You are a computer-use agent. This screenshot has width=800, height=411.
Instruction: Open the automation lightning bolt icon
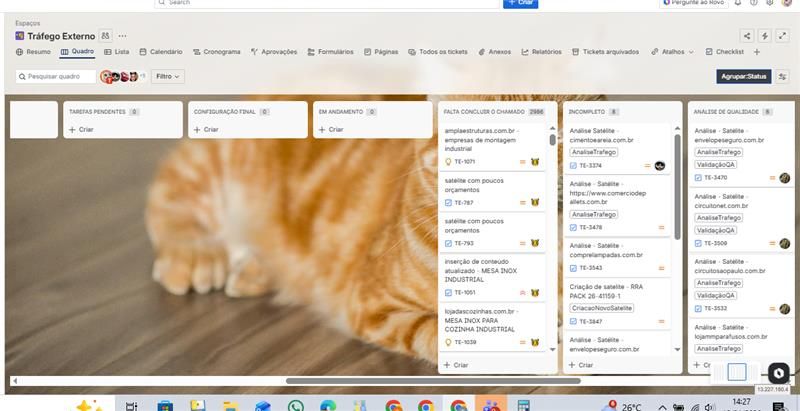pos(764,36)
